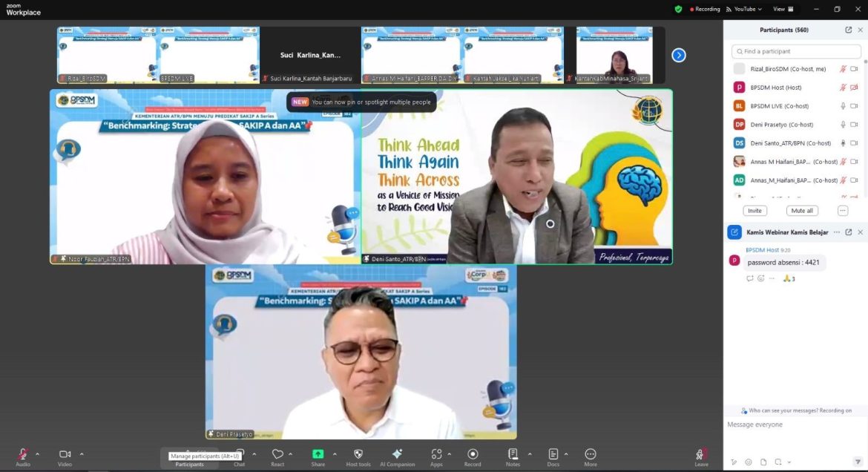Open the React heart button
Image resolution: width=868 pixels, height=472 pixels.
click(277, 457)
